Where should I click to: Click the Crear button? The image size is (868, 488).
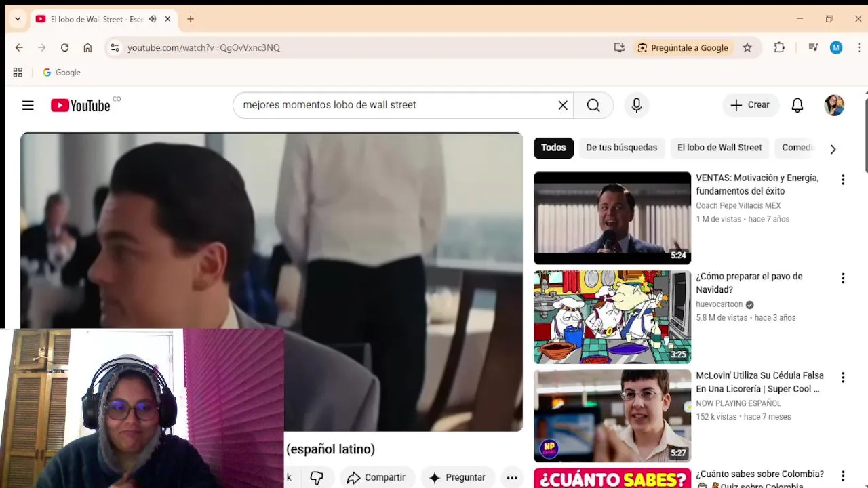[750, 105]
